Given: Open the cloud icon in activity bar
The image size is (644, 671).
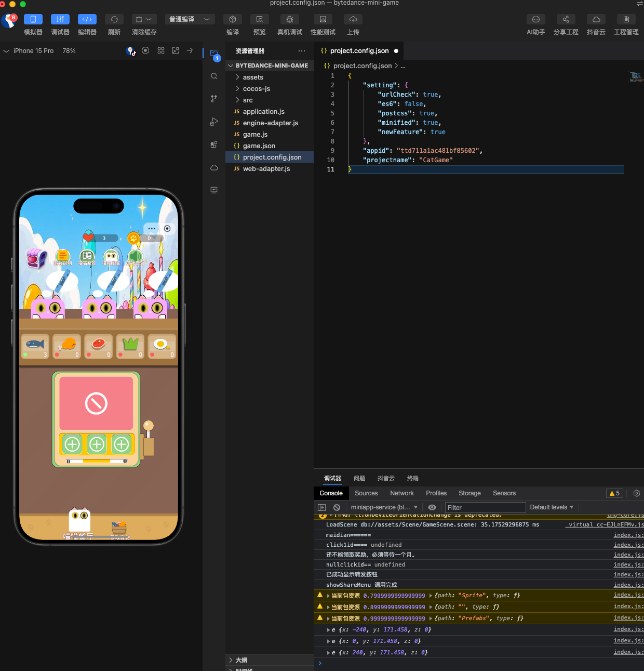Looking at the screenshot, I should coord(214,167).
